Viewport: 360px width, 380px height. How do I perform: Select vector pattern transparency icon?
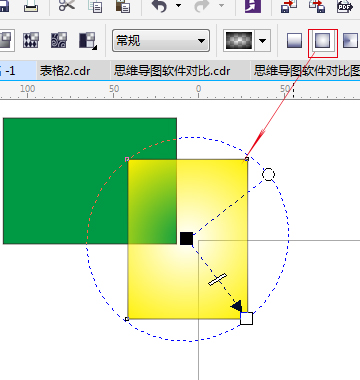click(x=31, y=40)
